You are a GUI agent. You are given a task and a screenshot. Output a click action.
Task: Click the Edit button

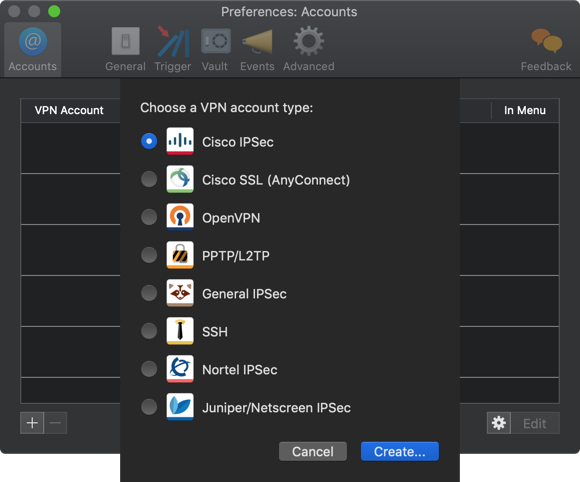pos(535,423)
